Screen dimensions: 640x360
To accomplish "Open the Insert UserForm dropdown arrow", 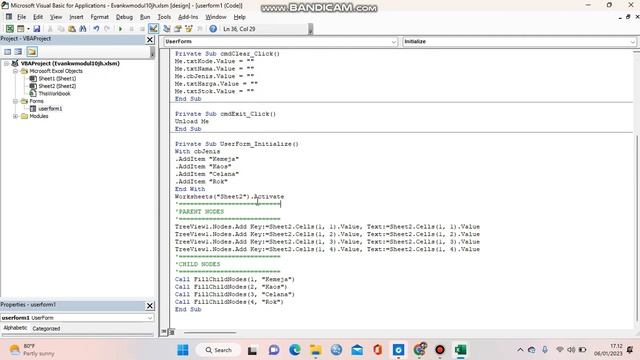I will tap(28, 29).
